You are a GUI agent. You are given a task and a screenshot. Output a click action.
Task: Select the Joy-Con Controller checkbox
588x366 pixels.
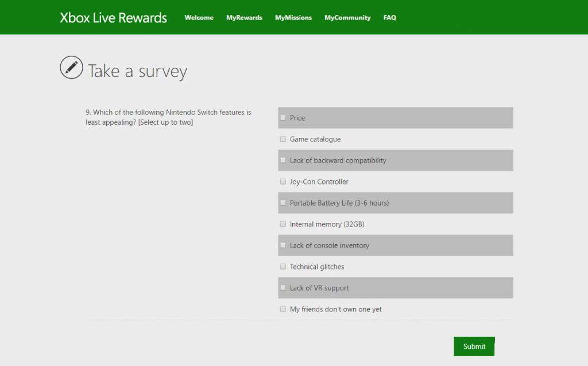tap(283, 182)
